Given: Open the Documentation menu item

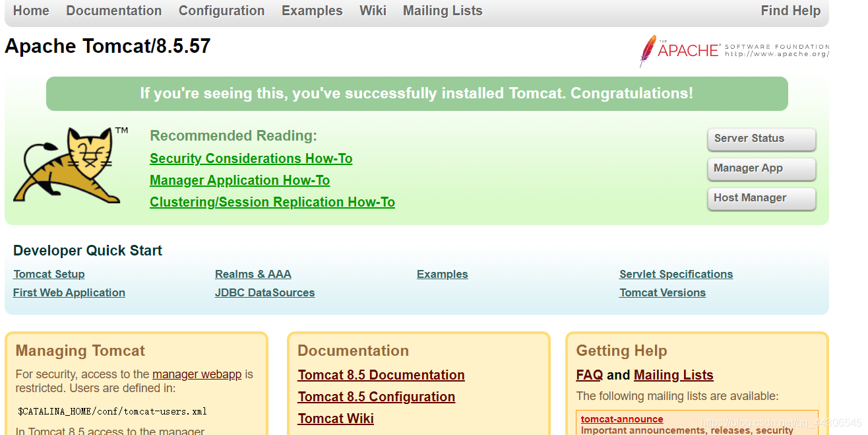Looking at the screenshot, I should pos(114,11).
